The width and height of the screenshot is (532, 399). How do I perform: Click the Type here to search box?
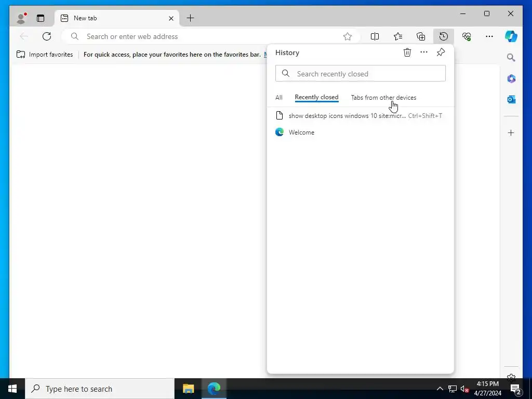100,389
